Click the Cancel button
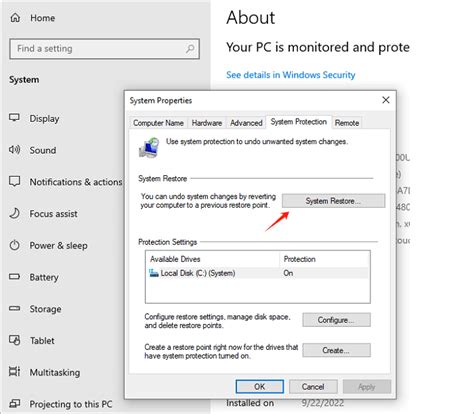This screenshot has width=474, height=414. coord(313,387)
